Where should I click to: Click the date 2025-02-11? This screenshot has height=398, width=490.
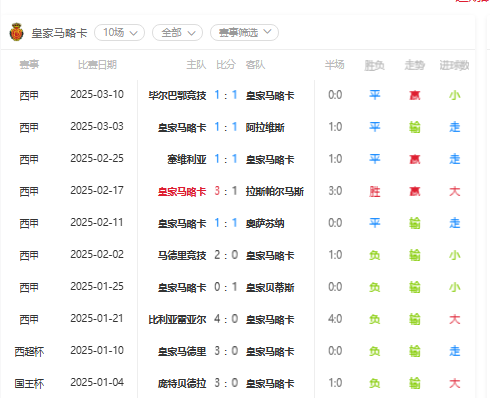(x=97, y=223)
